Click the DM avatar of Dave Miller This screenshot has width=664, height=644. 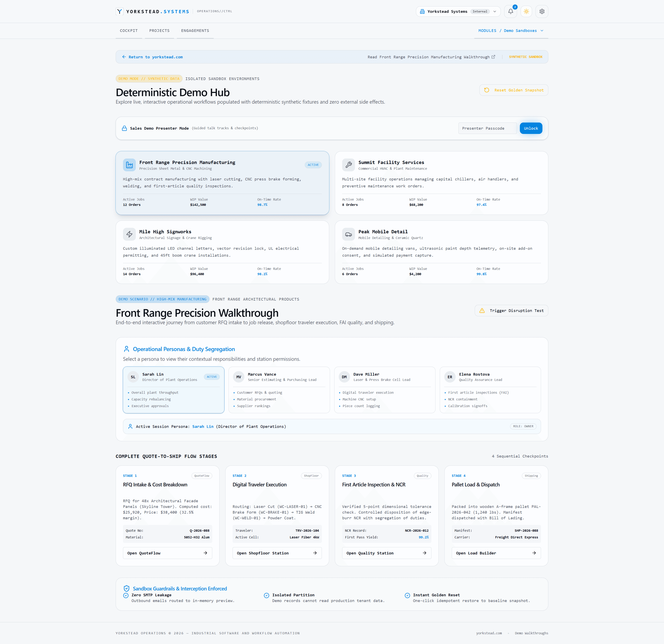344,377
